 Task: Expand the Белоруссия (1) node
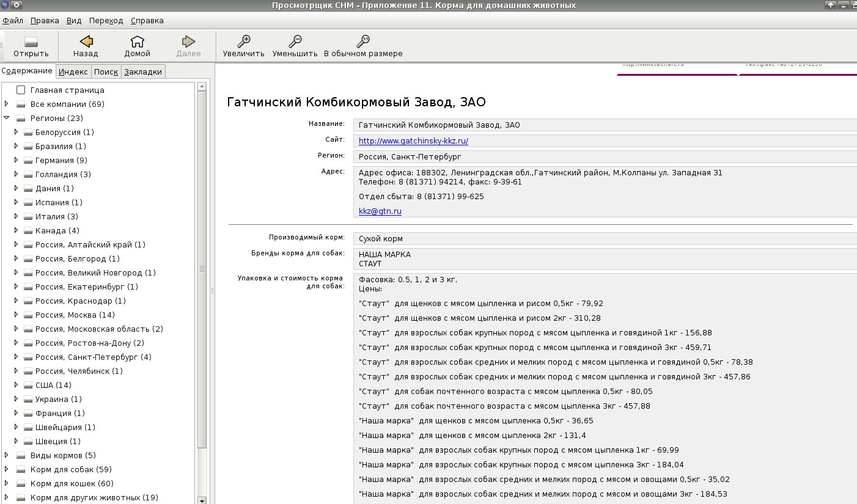tap(17, 132)
